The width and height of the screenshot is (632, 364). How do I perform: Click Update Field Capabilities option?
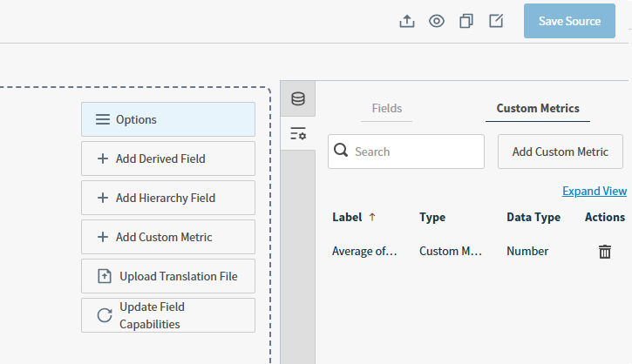[x=168, y=315]
